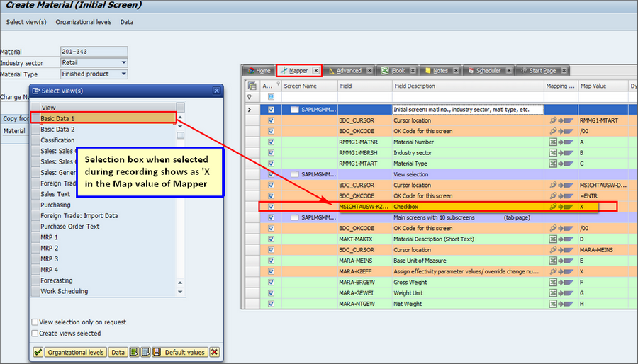This screenshot has width=638, height=364.
Task: Click the Deselect all icon in dialog footer
Action: (x=145, y=352)
